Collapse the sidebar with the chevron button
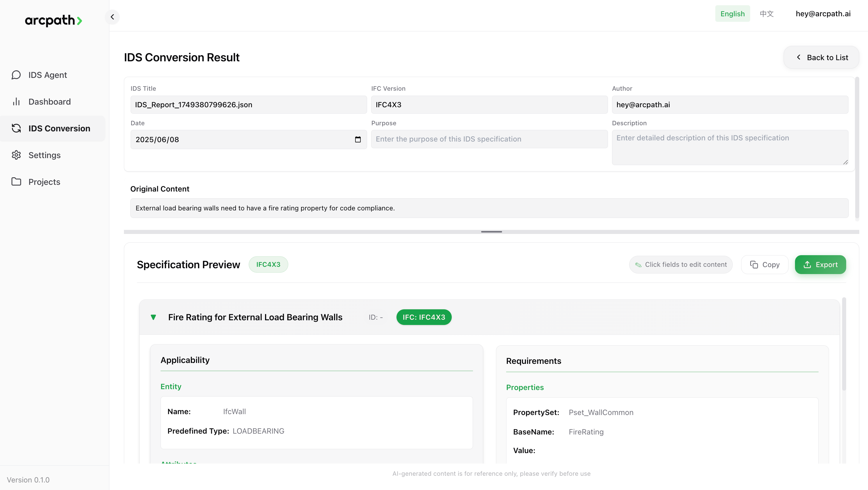 coord(112,17)
